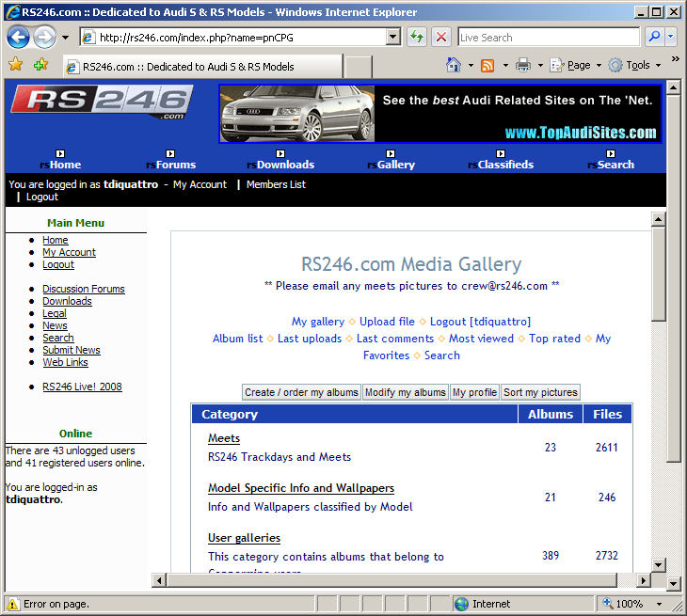Click the Add to Favorites icon
This screenshot has width=687, height=616.
(40, 65)
